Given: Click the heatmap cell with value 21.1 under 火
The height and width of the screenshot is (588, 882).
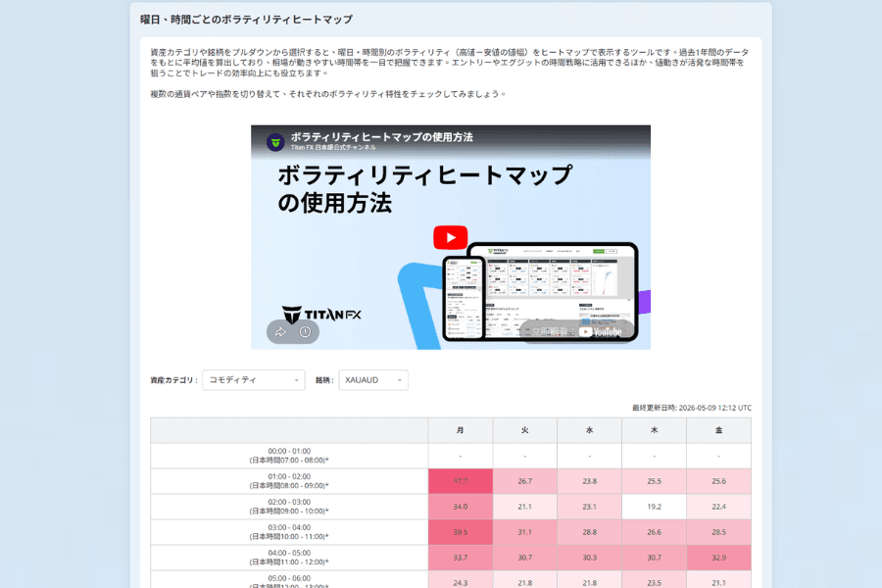Looking at the screenshot, I should 525,507.
